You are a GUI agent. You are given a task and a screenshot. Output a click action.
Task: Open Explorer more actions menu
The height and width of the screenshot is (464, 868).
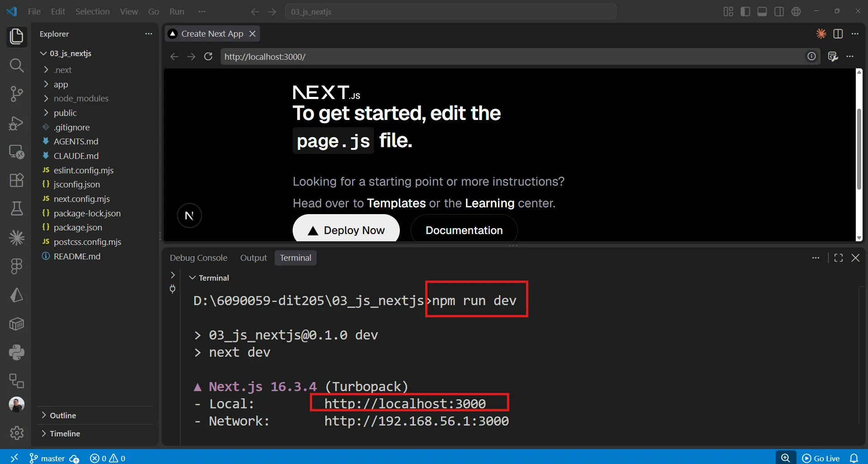(148, 33)
